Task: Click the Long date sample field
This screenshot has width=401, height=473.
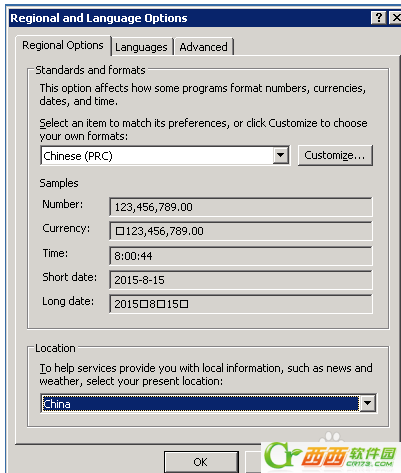Action: pos(240,304)
